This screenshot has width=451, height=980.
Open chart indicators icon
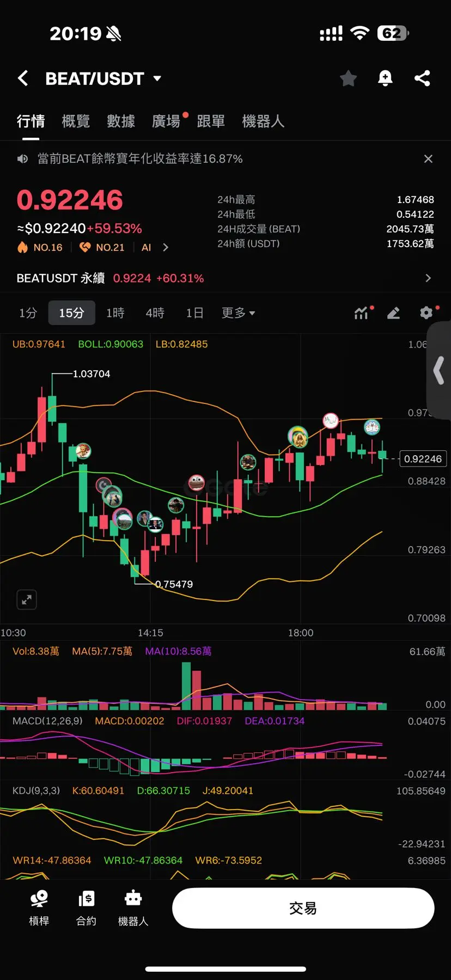click(362, 313)
